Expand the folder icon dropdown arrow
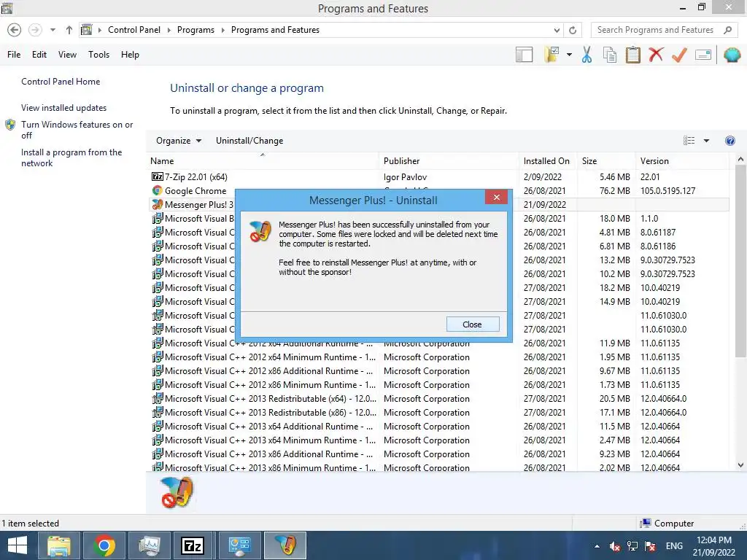Screen dimensions: 747x560 [x=569, y=55]
